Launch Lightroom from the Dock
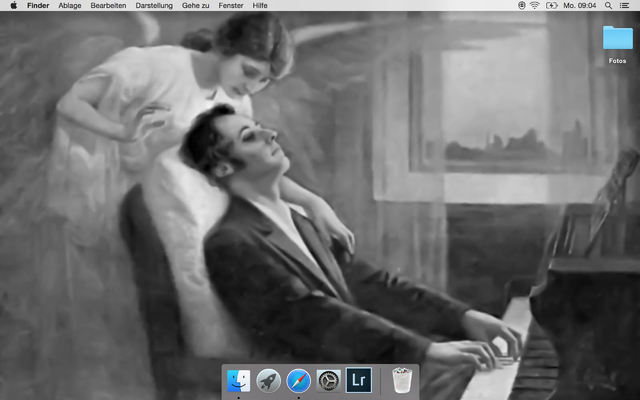 point(359,380)
